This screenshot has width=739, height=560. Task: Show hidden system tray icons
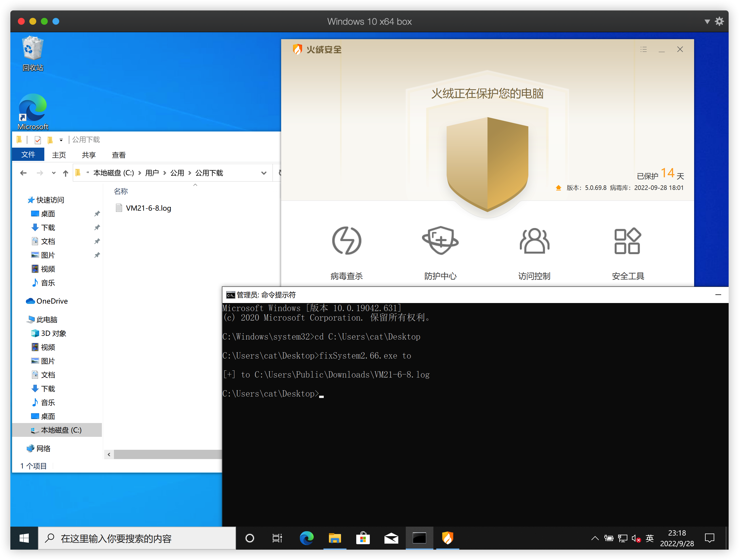[x=595, y=538]
